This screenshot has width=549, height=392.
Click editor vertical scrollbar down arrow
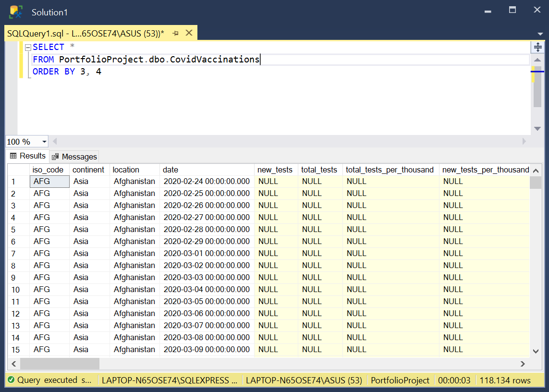(x=537, y=129)
